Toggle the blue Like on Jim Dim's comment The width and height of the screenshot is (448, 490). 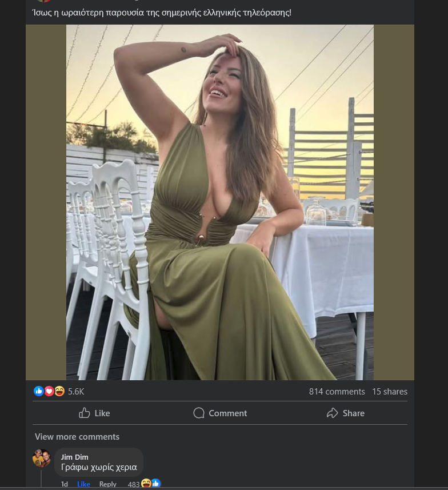point(83,484)
